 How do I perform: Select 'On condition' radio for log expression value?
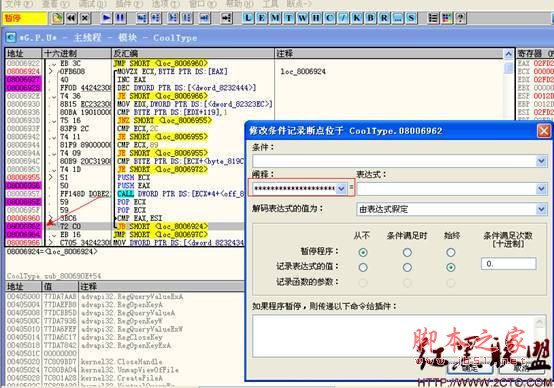pos(407,268)
